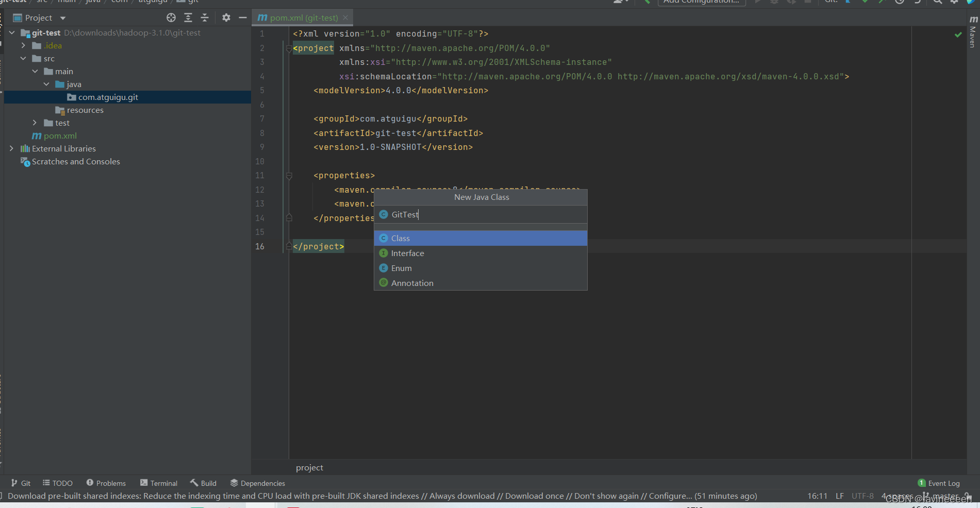Hide the Project tool window with minus icon
The width and height of the screenshot is (980, 508).
click(x=243, y=18)
